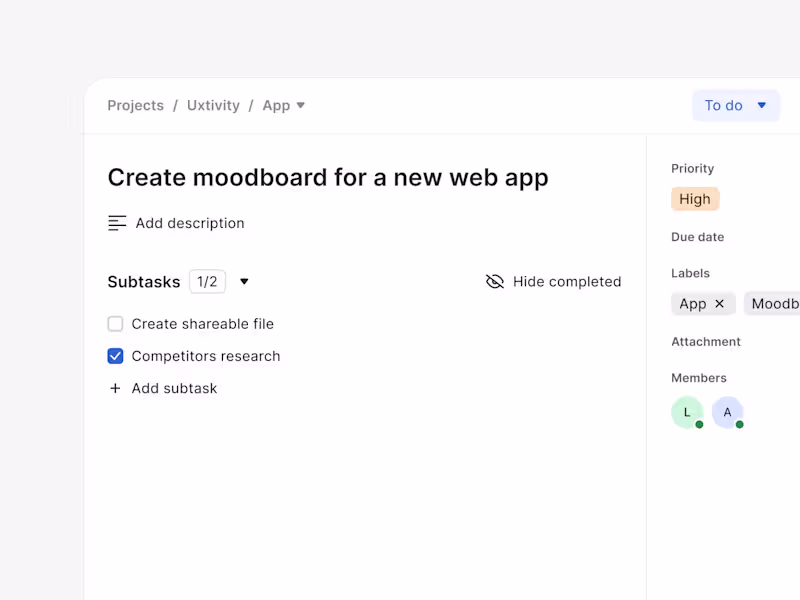The image size is (800, 600).
Task: Click the task title to edit
Action: [328, 177]
